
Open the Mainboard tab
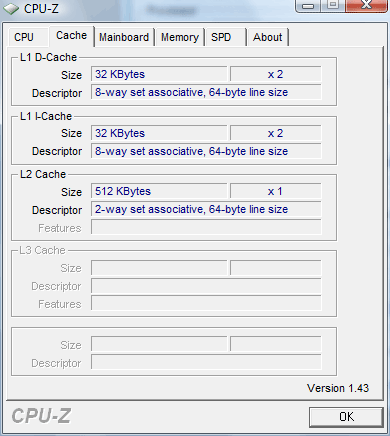124,37
